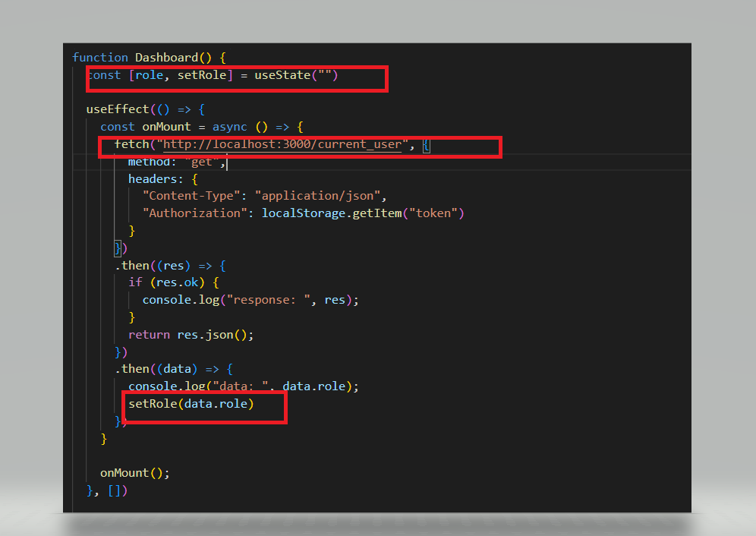Click the 'setRole(data.role)' call
Viewport: 756px width, 536px height.
pyautogui.click(x=191, y=404)
